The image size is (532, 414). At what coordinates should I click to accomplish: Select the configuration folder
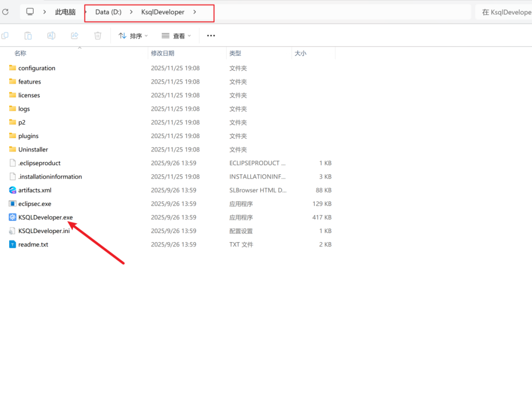(x=37, y=68)
